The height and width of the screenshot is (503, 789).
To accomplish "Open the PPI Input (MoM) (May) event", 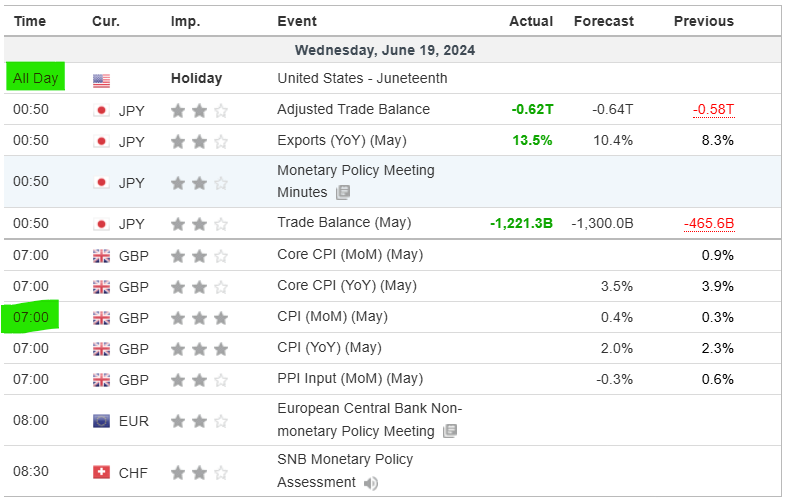I will 349,379.
